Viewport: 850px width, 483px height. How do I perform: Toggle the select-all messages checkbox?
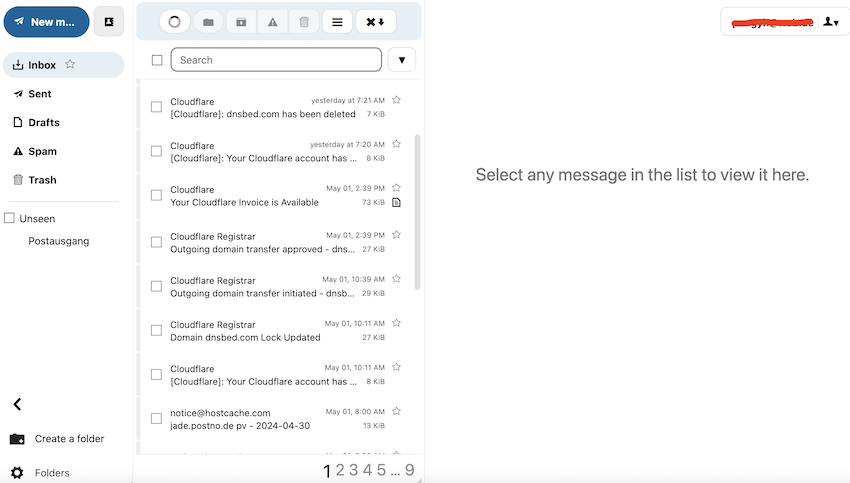click(157, 60)
